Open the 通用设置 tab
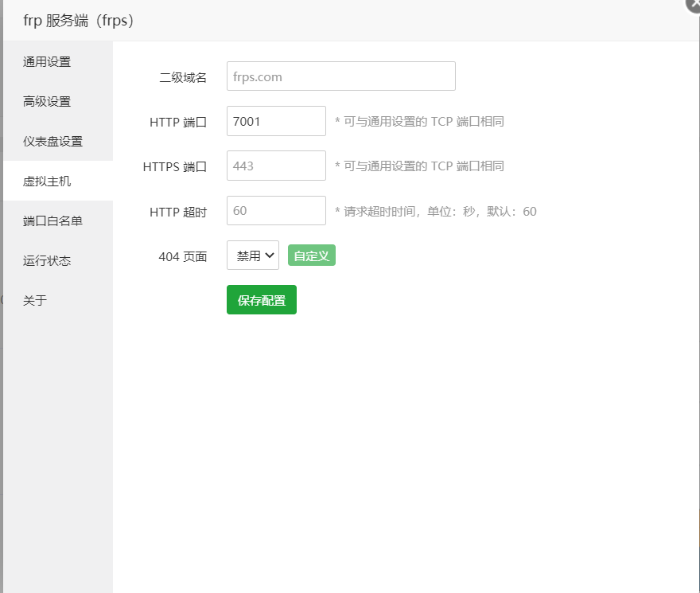The image size is (700, 593). [58, 61]
